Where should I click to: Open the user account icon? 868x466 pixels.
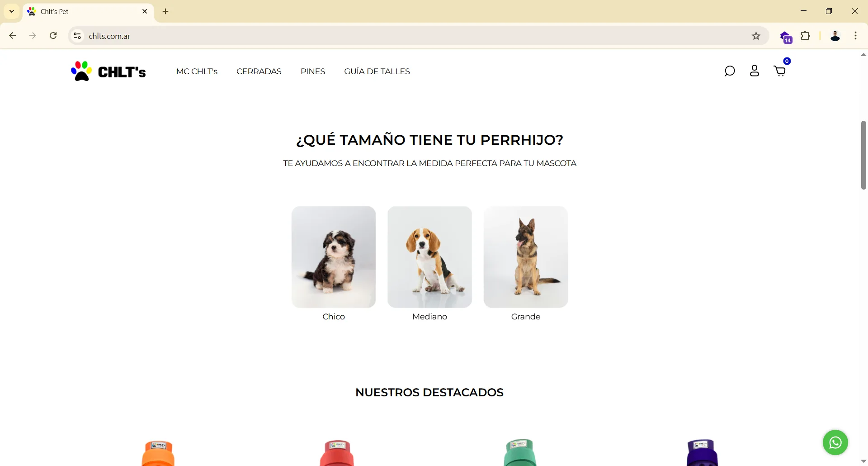click(x=755, y=71)
